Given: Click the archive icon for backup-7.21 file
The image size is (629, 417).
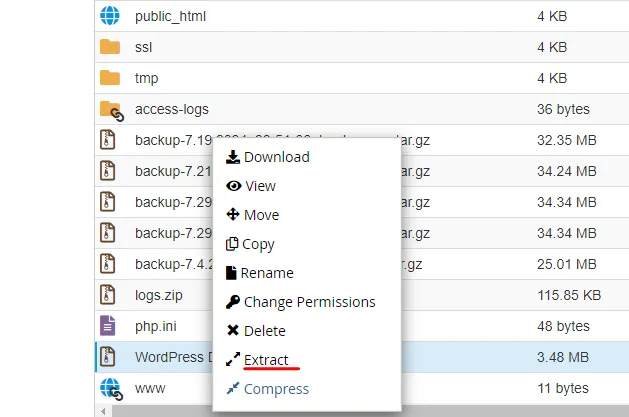Looking at the screenshot, I should tap(108, 171).
